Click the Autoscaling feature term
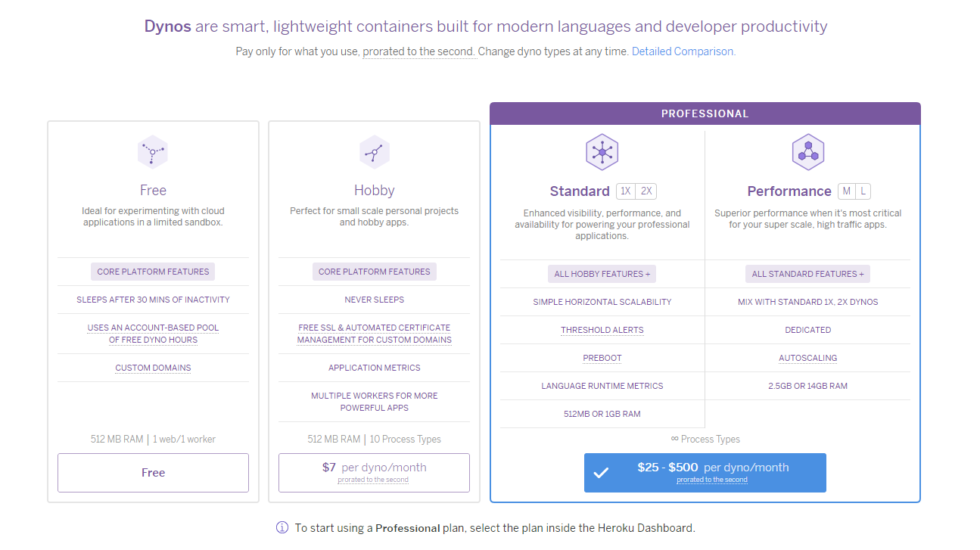 pyautogui.click(x=807, y=358)
